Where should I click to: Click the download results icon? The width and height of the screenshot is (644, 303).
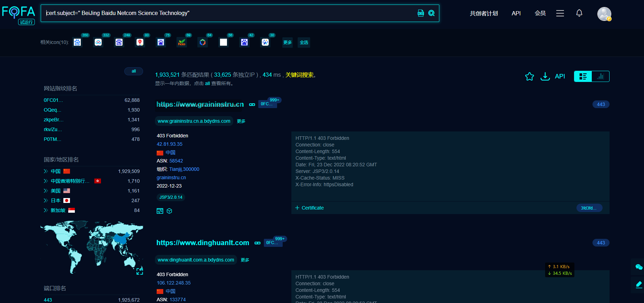(545, 76)
